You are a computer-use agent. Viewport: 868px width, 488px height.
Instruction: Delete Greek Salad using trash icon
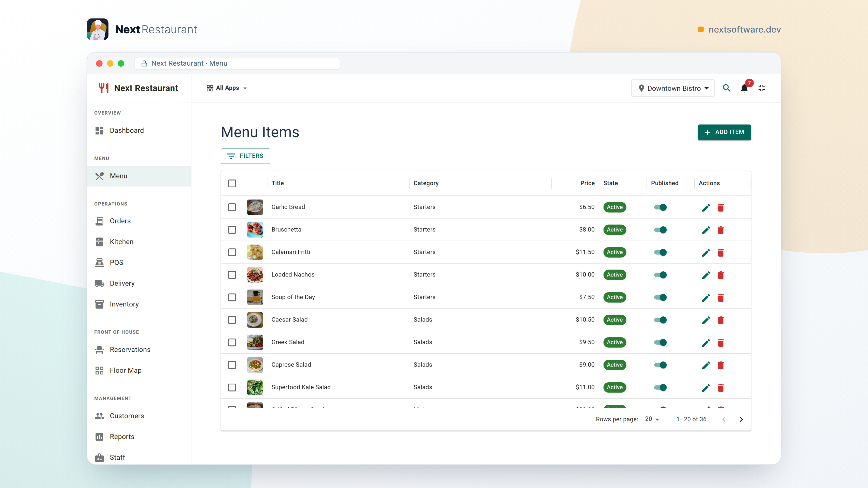721,342
